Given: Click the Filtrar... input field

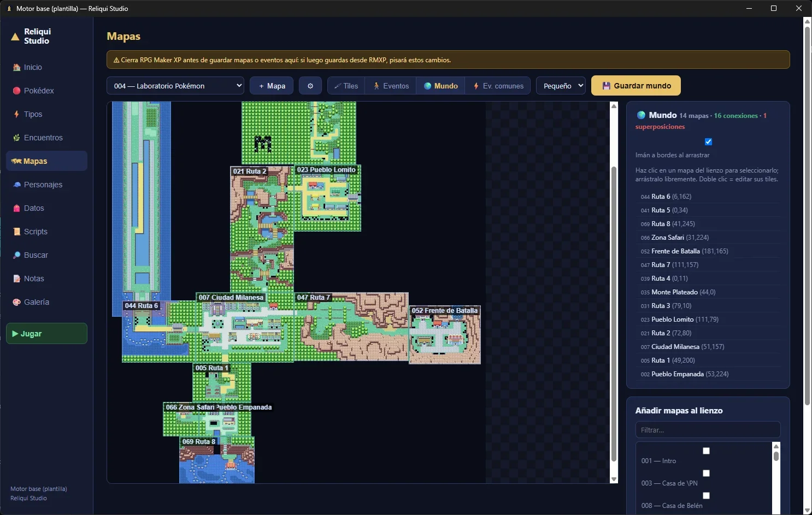Looking at the screenshot, I should point(708,430).
